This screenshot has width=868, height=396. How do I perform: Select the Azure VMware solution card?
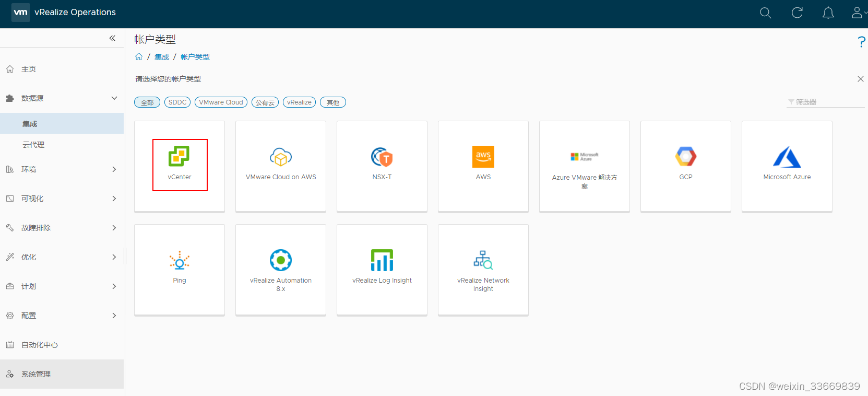585,166
